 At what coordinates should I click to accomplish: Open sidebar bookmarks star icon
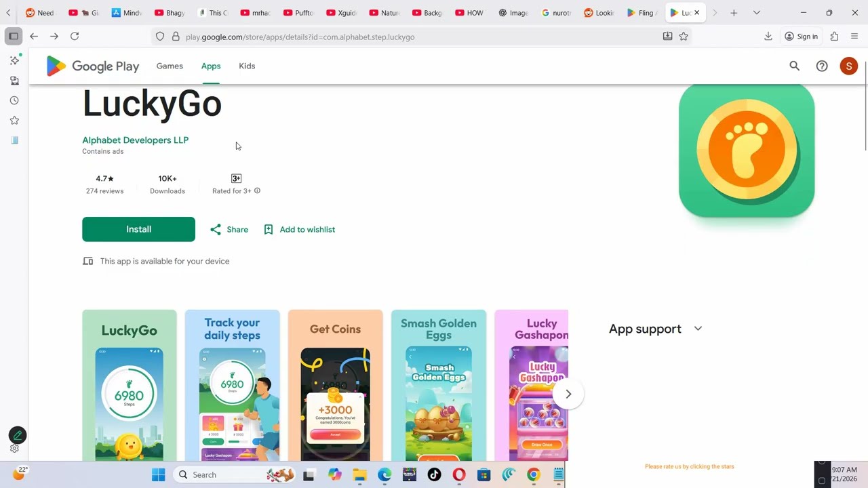[x=14, y=121]
